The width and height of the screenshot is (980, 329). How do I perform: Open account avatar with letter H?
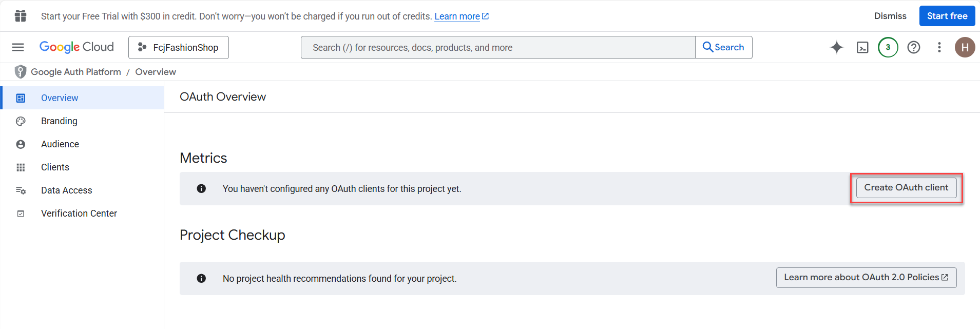(x=965, y=47)
